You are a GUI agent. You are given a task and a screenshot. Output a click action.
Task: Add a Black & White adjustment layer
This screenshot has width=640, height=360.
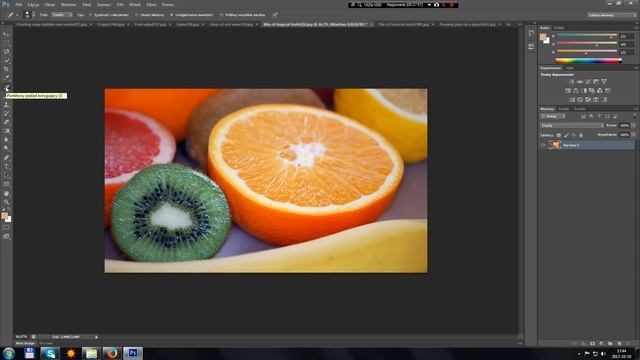(584, 91)
